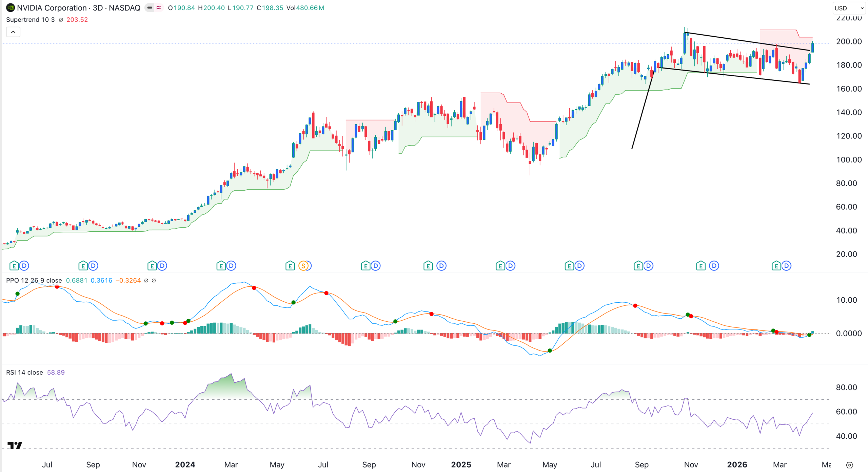The width and height of the screenshot is (868, 472).
Task: Click the wavy indicators status icon in header
Action: 158,8
